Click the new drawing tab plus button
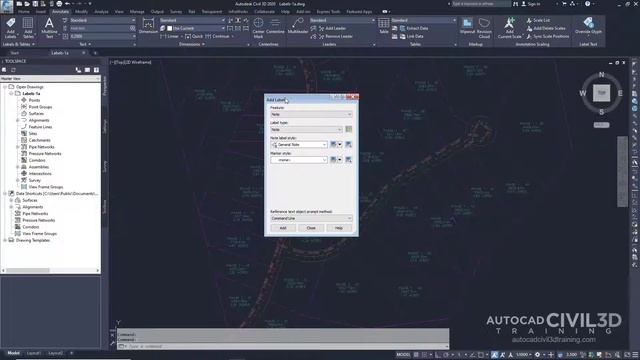This screenshot has width=640, height=360. click(95, 53)
